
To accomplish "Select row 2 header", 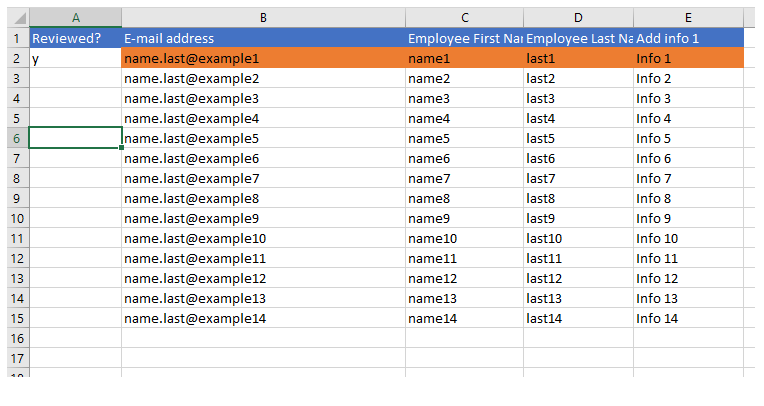I will click(x=18, y=58).
